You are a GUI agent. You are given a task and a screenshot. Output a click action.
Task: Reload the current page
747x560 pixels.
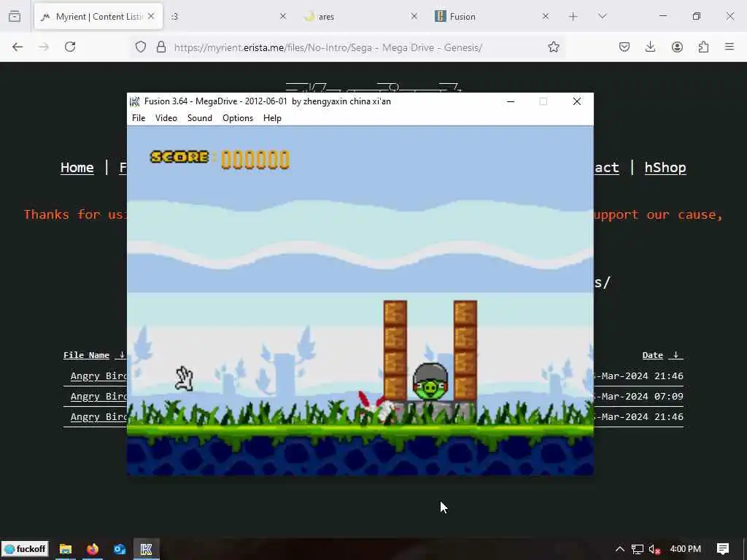tap(70, 47)
